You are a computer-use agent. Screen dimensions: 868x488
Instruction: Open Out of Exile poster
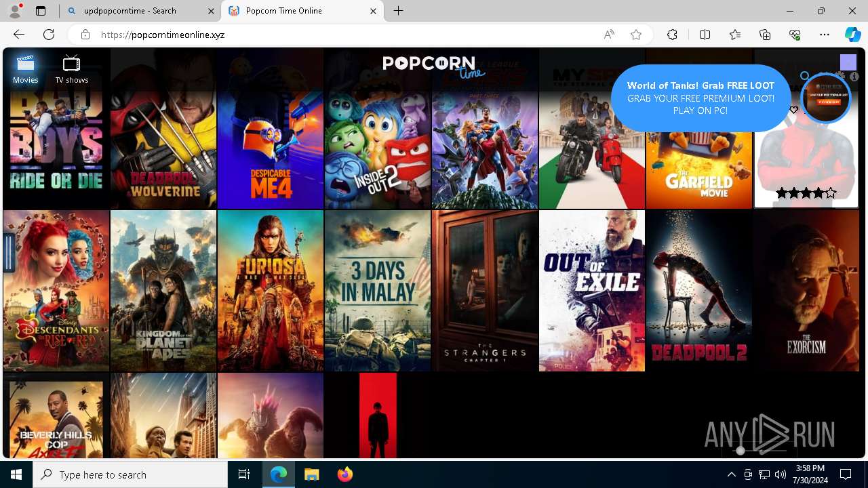click(x=592, y=291)
